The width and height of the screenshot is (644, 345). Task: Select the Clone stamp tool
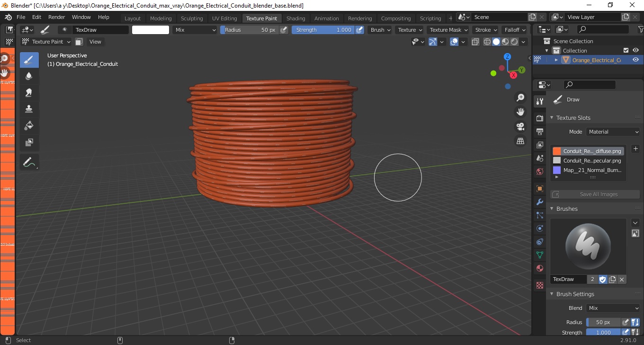29,109
